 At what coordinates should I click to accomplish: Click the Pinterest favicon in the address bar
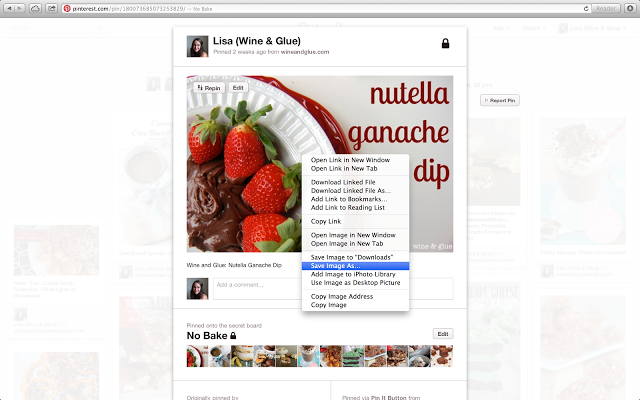[x=67, y=9]
